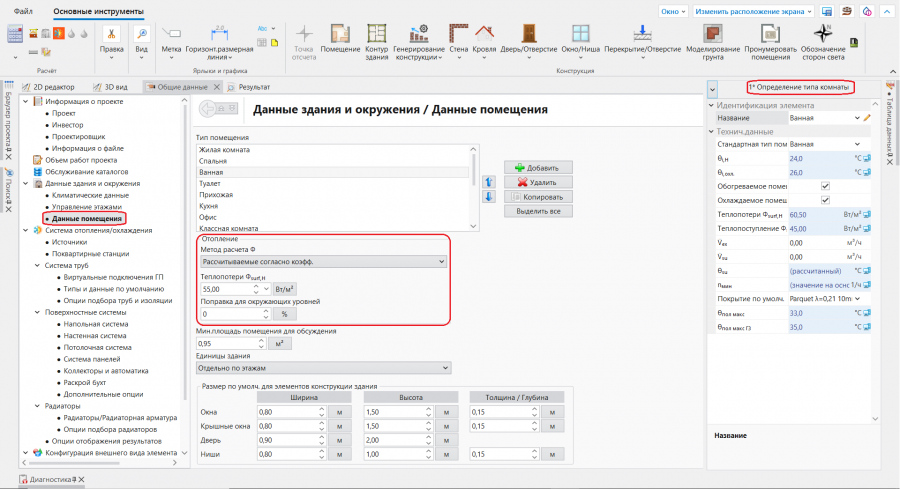Click the Теплопотери 55,00 input field

coord(220,288)
